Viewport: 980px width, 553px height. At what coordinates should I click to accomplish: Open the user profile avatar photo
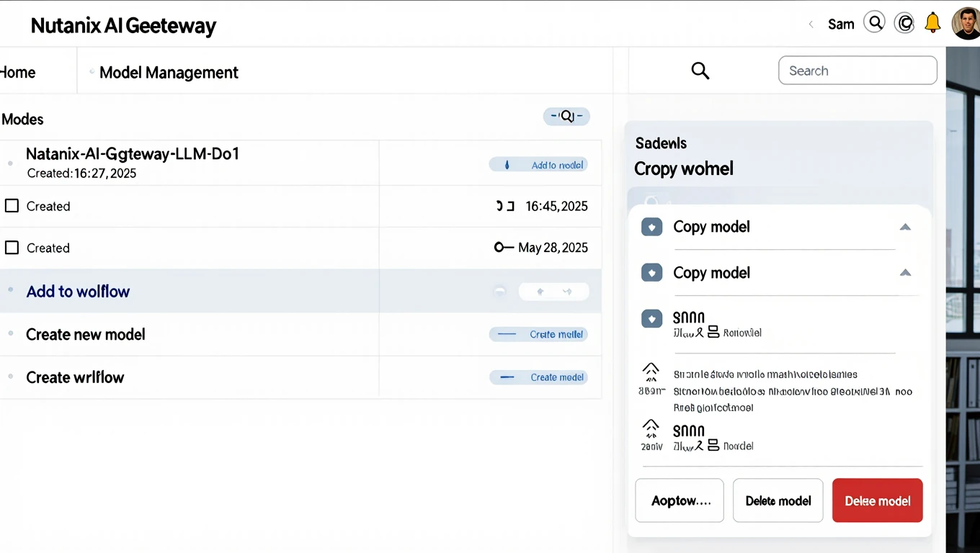coord(966,23)
